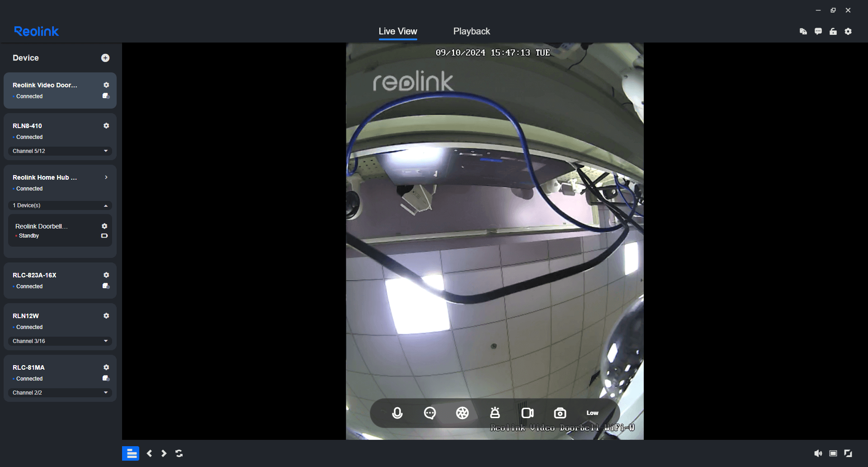The width and height of the screenshot is (868, 467).
Task: Switch to the Playback tab
Action: pos(472,31)
